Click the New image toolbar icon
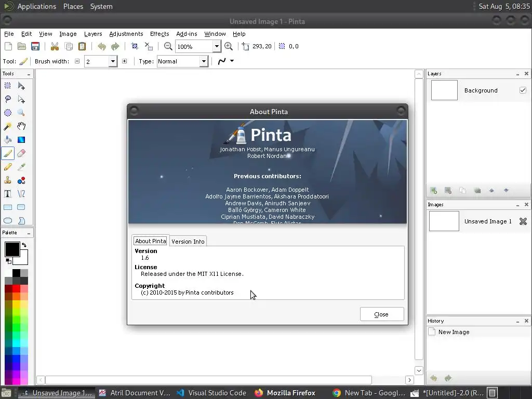Image resolution: width=532 pixels, height=399 pixels. pos(8,46)
